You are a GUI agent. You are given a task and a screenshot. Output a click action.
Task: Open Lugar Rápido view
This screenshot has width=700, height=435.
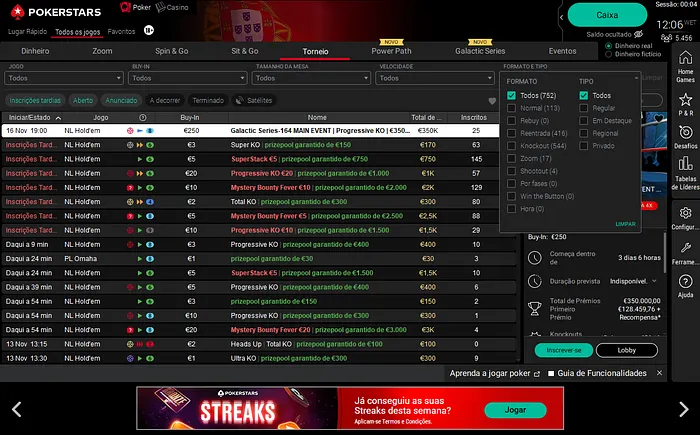click(27, 31)
